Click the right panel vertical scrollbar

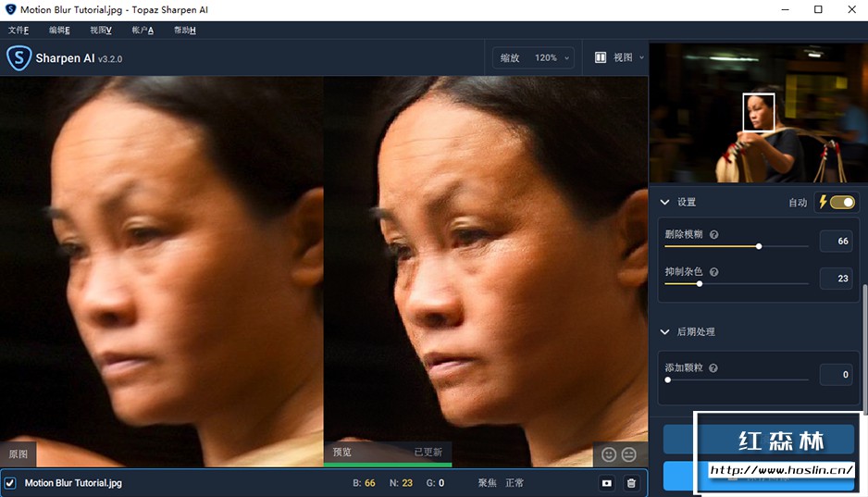[x=864, y=349]
